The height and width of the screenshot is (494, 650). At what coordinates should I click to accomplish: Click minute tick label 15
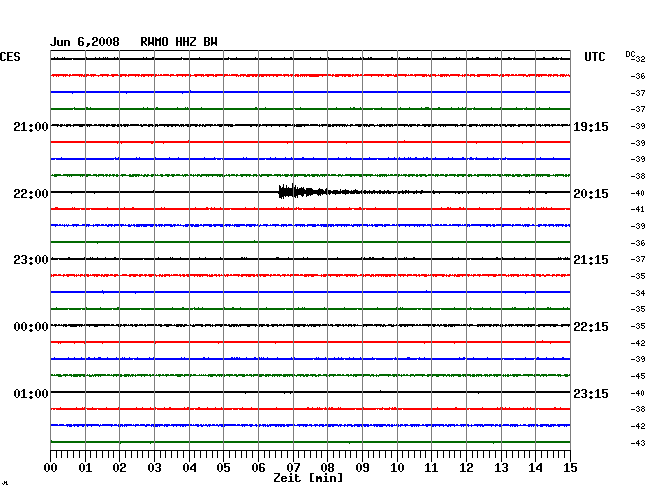570,468
